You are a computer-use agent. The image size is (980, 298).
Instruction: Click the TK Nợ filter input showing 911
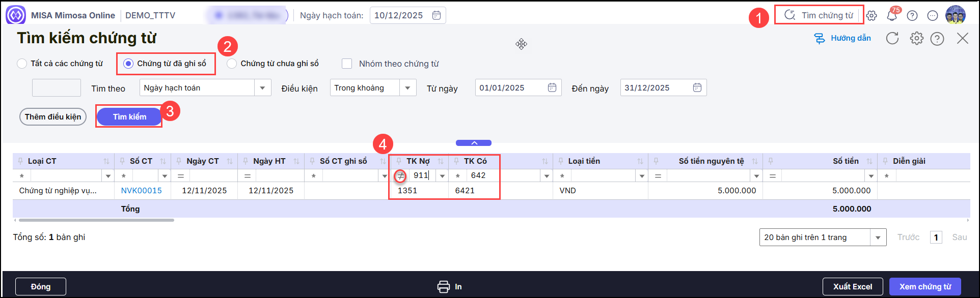click(423, 176)
